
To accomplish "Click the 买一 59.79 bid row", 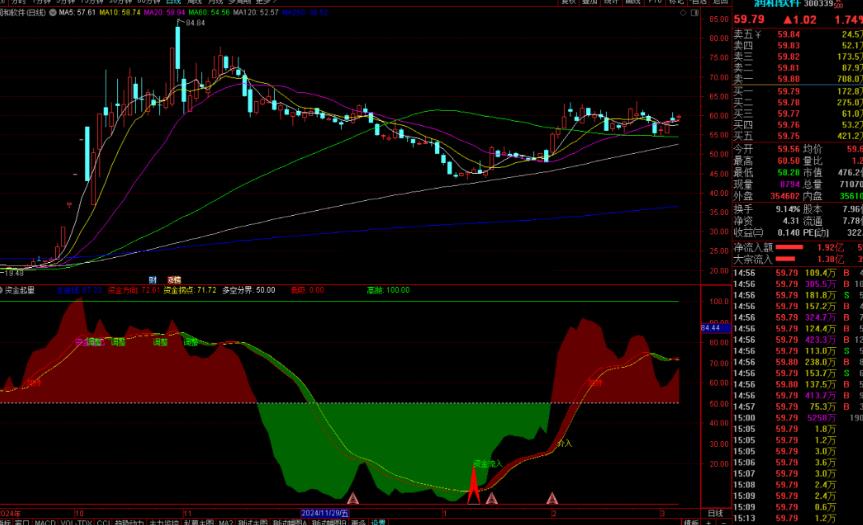I will point(798,91).
